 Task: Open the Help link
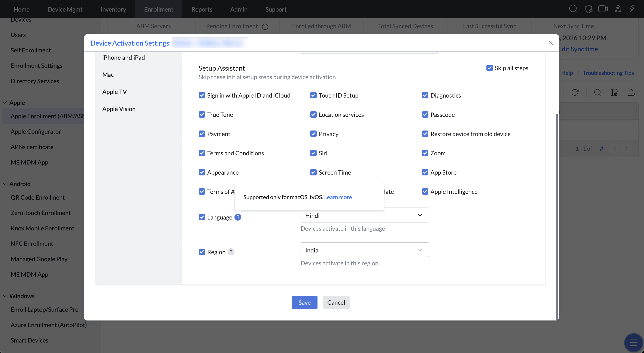click(567, 73)
